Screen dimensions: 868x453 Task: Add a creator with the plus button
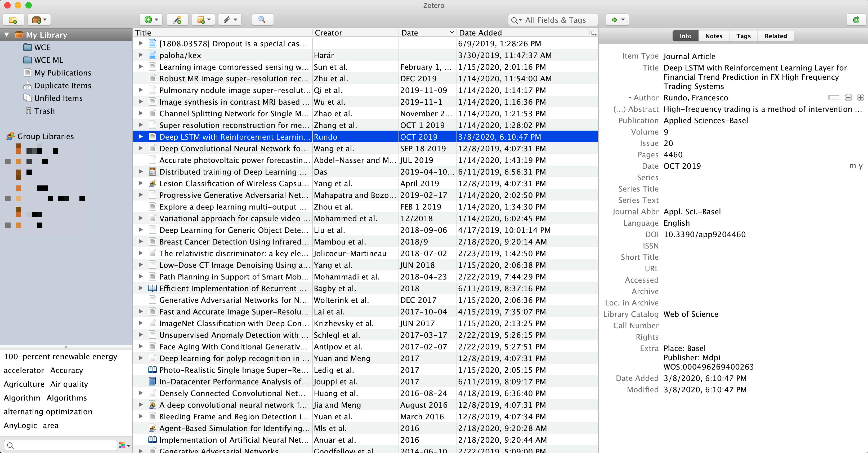click(x=860, y=98)
